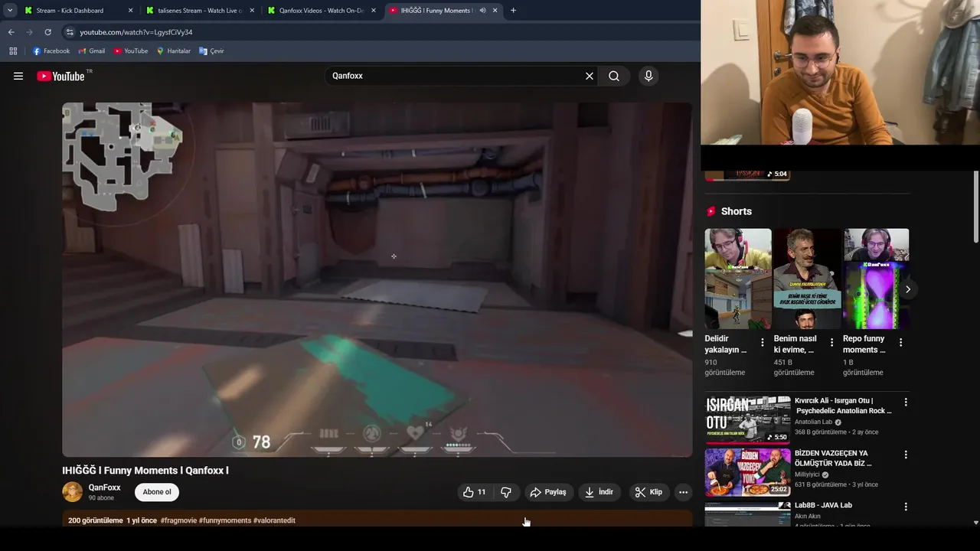Close the talisenes Stream tab

point(252,11)
